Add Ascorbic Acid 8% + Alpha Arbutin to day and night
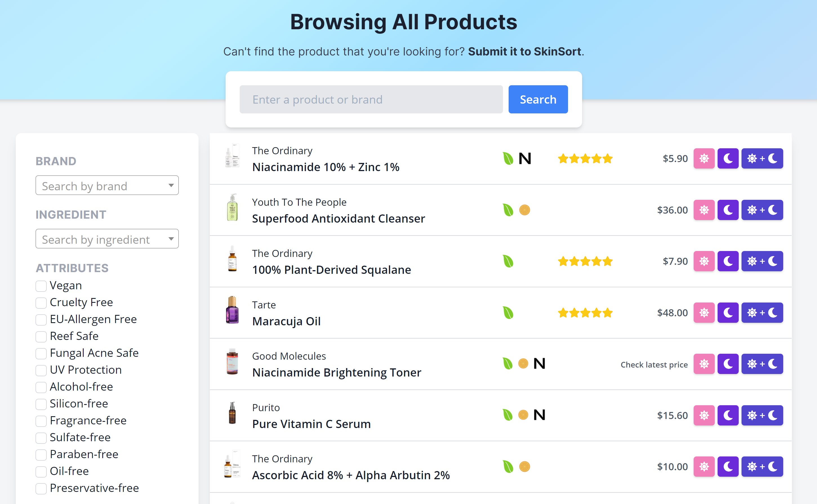Screen dimensions: 817x504 (x=762, y=467)
